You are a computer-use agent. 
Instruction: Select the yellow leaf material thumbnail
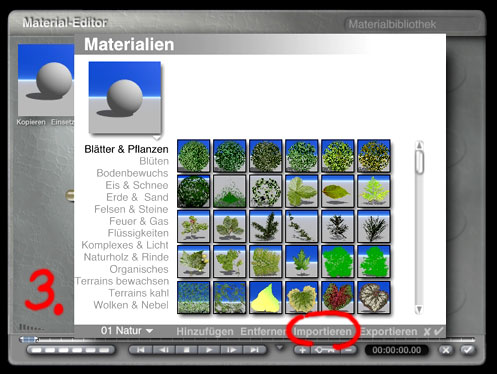pyautogui.click(x=265, y=297)
